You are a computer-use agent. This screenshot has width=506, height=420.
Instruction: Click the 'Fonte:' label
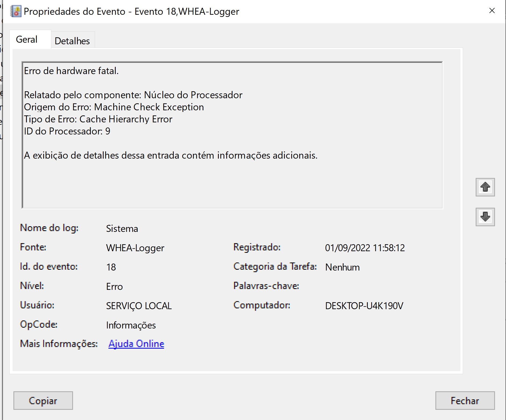[x=33, y=247]
